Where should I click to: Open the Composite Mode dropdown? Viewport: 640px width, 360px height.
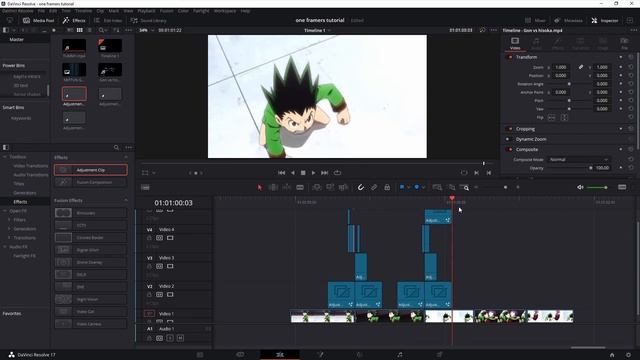pyautogui.click(x=578, y=160)
